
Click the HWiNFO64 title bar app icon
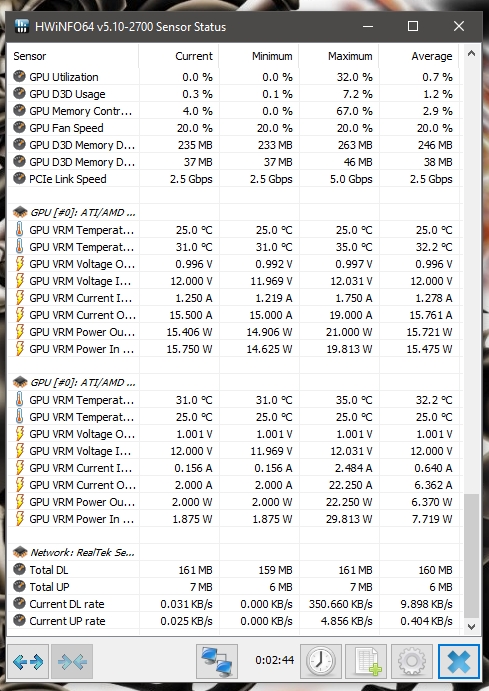[22, 26]
